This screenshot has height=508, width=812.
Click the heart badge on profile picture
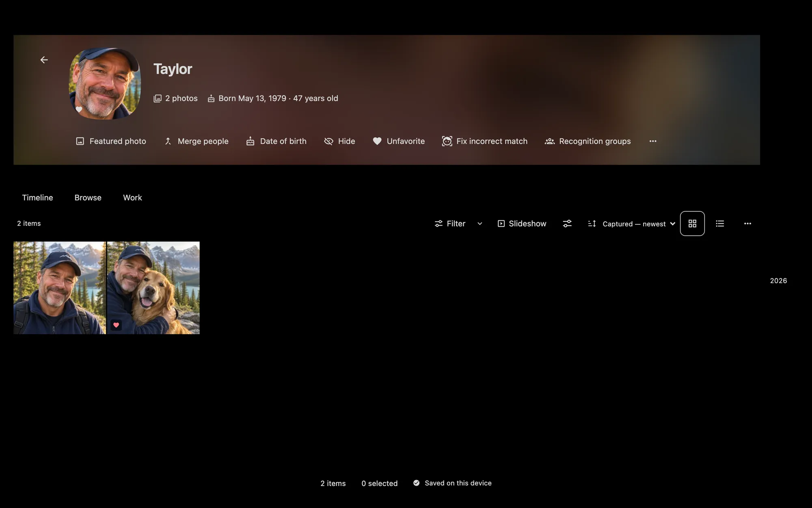point(79,109)
